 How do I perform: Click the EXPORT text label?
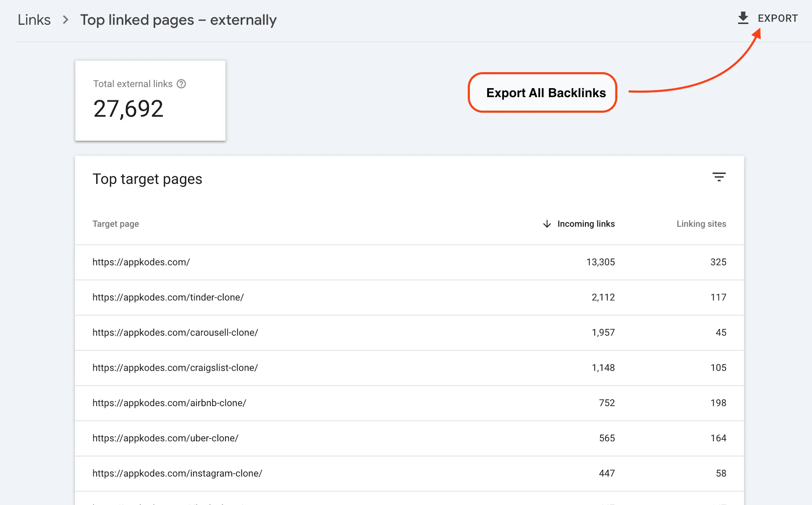pyautogui.click(x=778, y=18)
